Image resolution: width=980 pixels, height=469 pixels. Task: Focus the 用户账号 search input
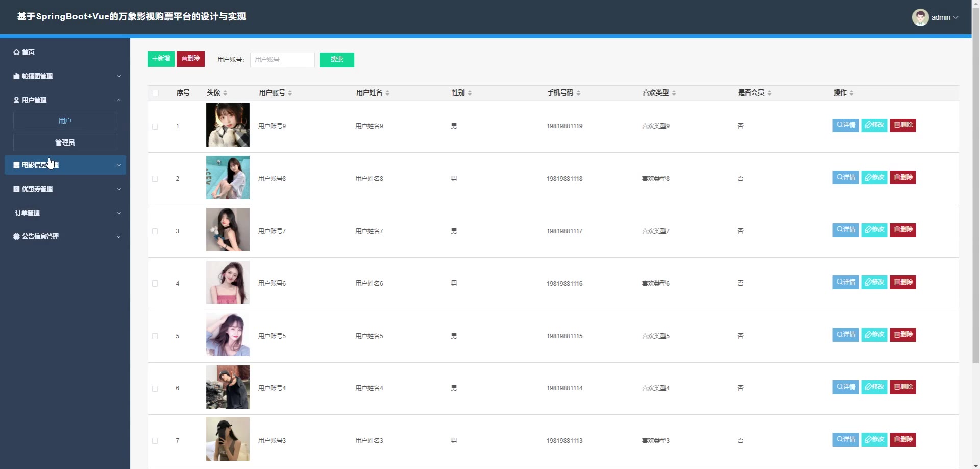282,60
